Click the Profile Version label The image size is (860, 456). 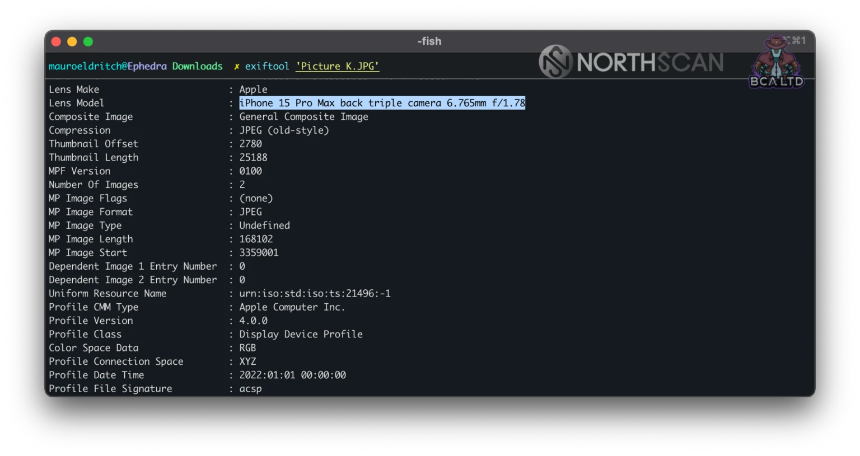(90, 320)
